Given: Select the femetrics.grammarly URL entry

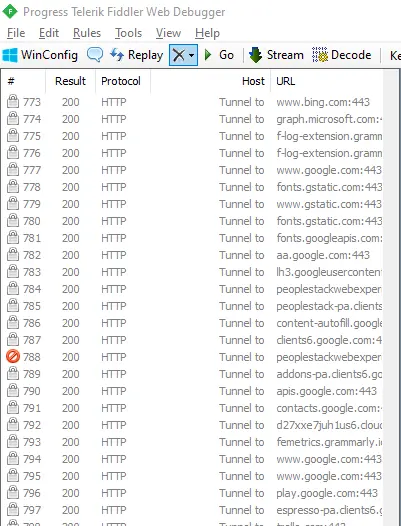Looking at the screenshot, I should point(329,442).
